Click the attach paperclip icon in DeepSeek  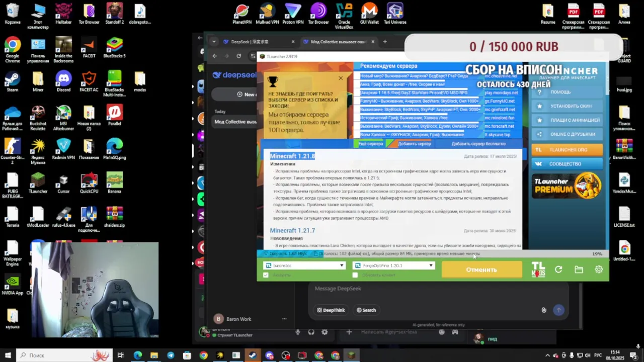coord(544,310)
